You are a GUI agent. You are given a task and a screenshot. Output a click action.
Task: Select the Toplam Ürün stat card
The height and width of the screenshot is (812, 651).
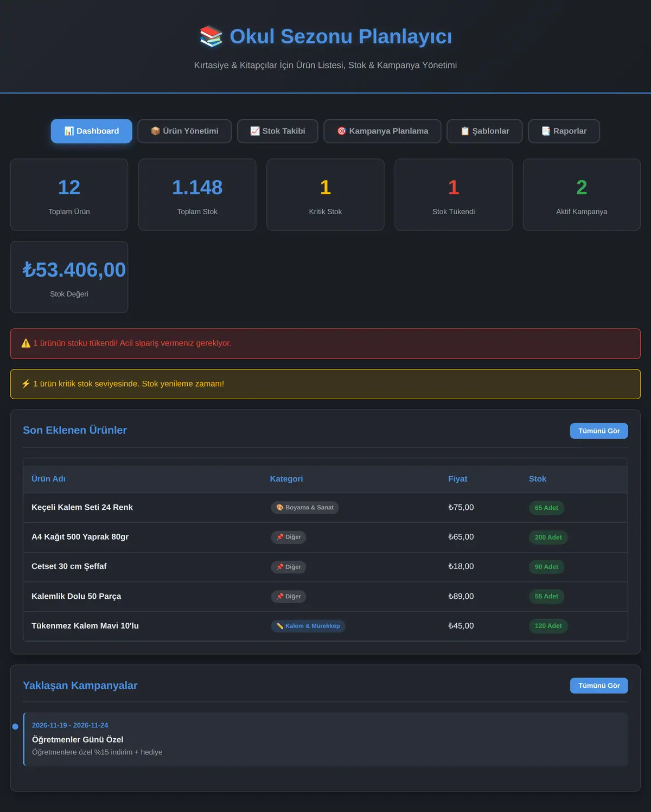pos(69,195)
